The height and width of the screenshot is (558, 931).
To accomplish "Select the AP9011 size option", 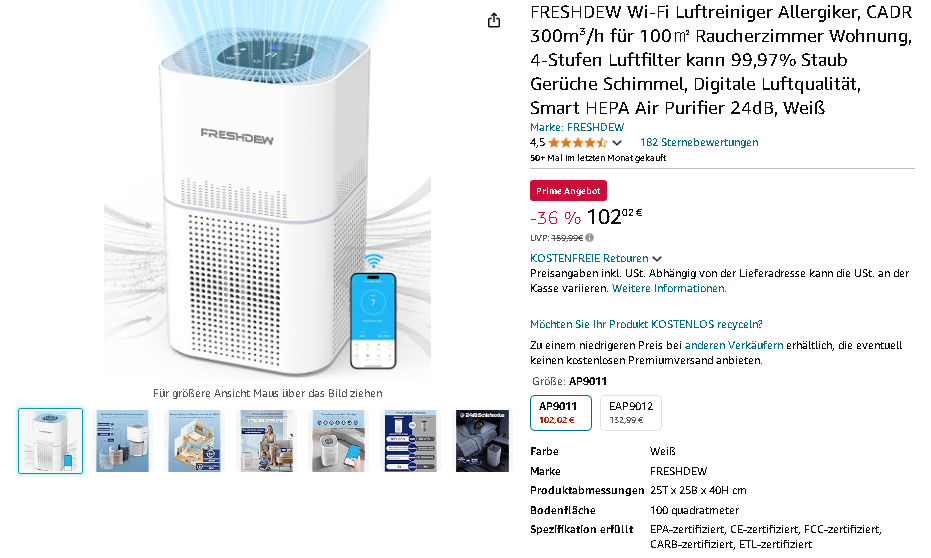I will [x=560, y=413].
